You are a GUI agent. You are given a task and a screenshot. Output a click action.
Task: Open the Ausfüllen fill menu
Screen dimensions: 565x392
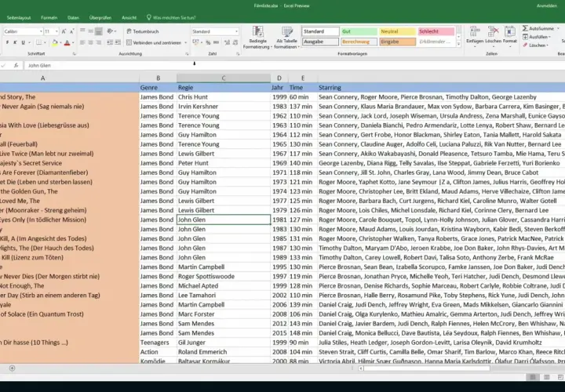[537, 37]
